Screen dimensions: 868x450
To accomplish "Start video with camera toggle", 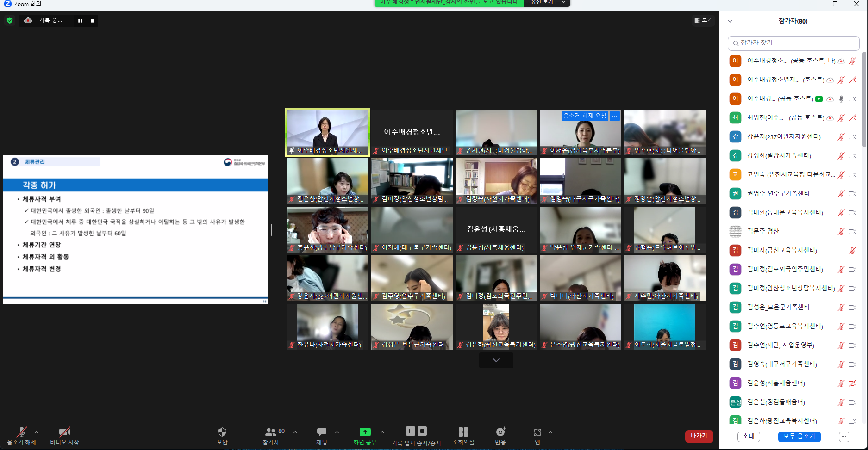I will [64, 432].
